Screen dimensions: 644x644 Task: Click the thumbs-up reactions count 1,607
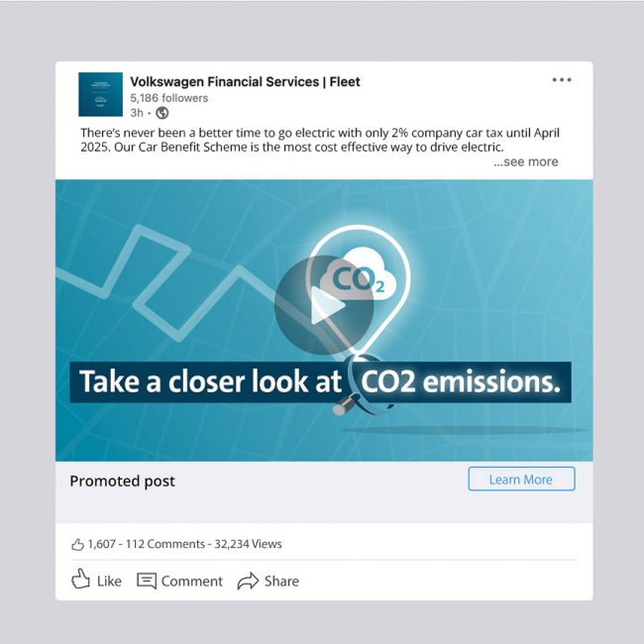point(94,544)
